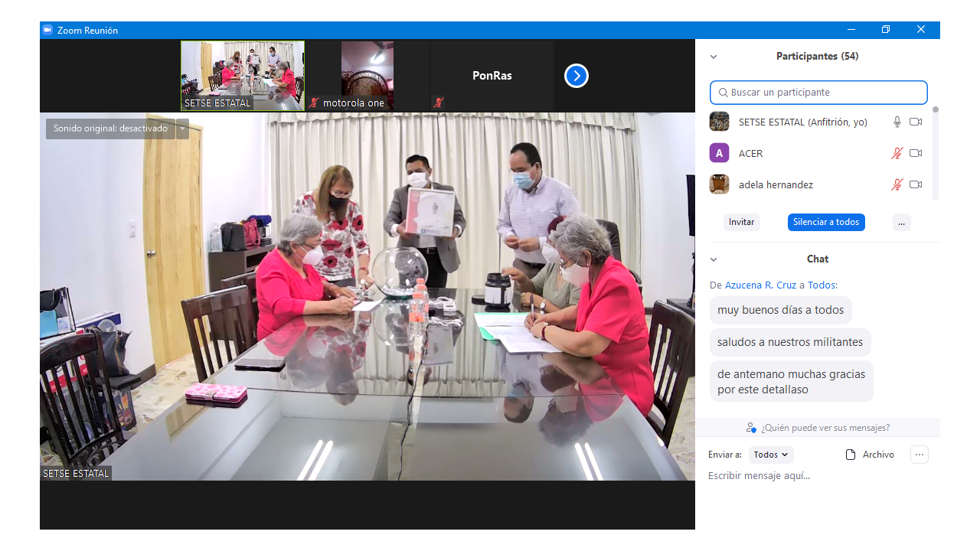
Task: Click the message 'muy buenos días a todos'
Action: [x=780, y=310]
